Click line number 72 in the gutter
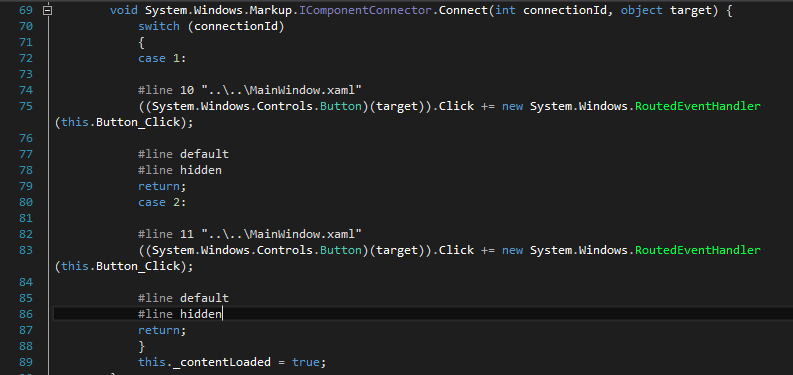Image resolution: width=793 pixels, height=375 pixels. point(26,58)
